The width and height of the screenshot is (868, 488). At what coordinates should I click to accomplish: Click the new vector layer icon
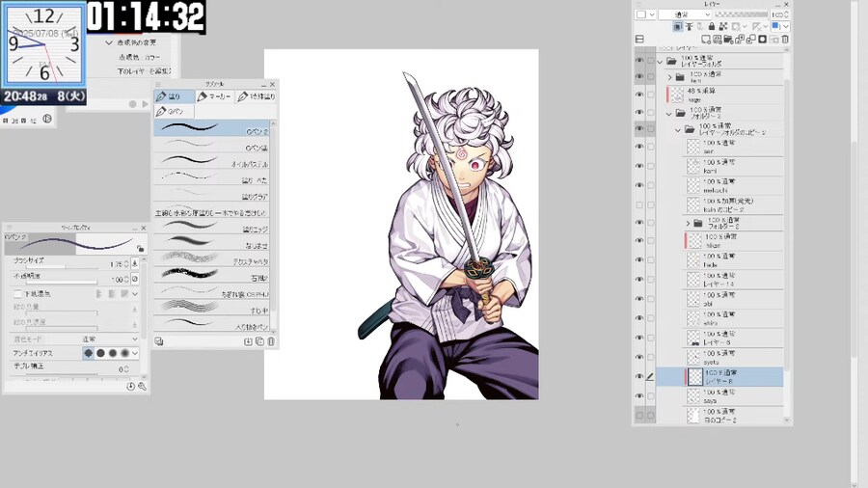point(717,40)
